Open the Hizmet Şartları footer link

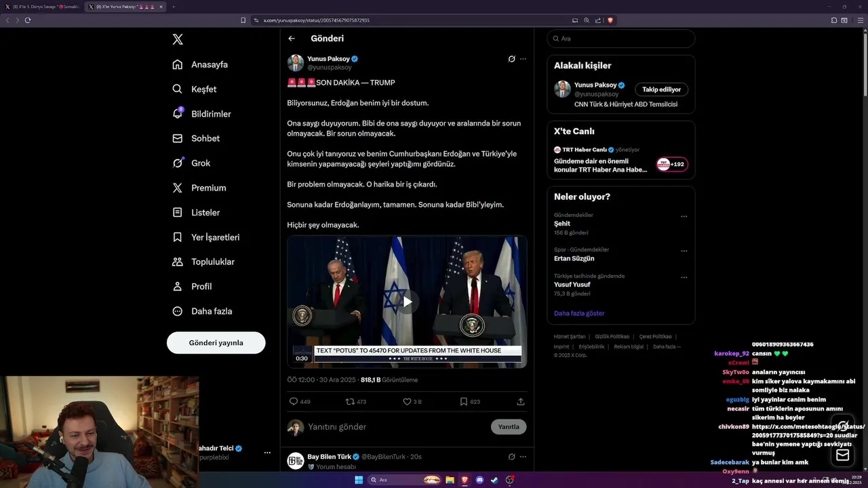(569, 336)
